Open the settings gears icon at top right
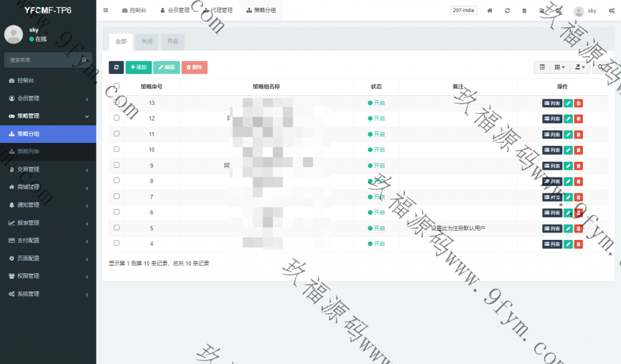 [x=611, y=11]
